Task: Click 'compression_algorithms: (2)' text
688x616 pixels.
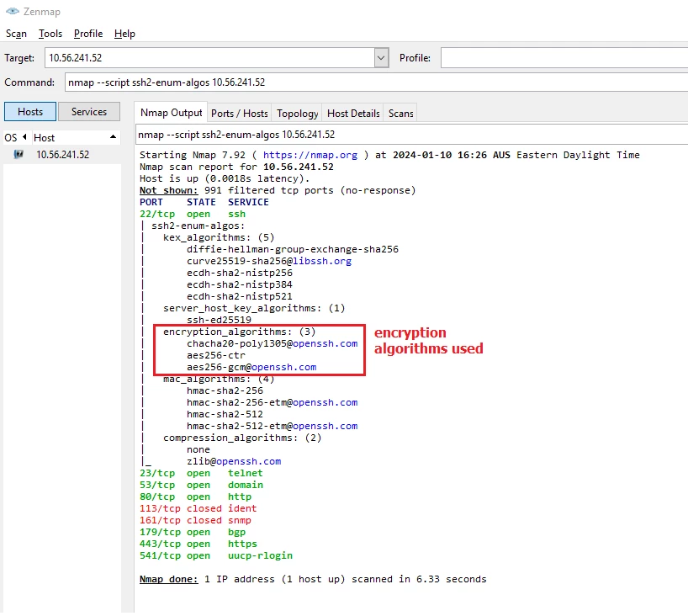Action: 242,438
